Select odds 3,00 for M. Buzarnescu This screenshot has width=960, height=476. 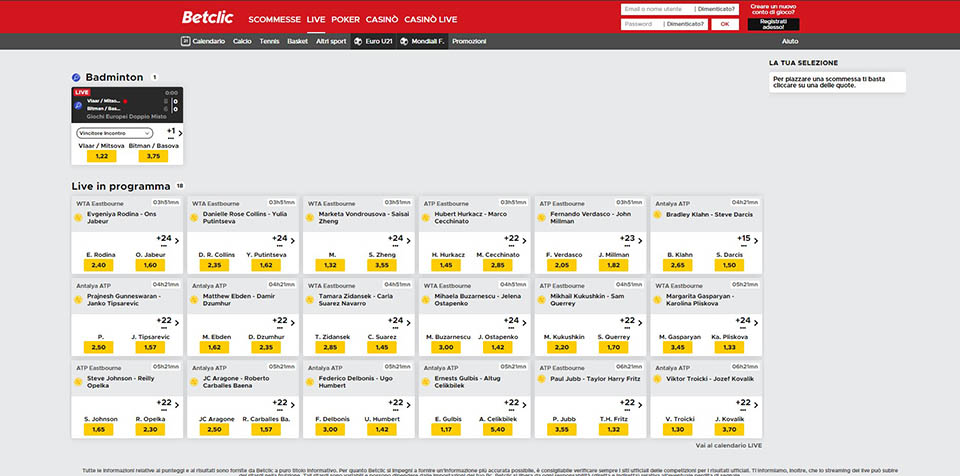446,347
